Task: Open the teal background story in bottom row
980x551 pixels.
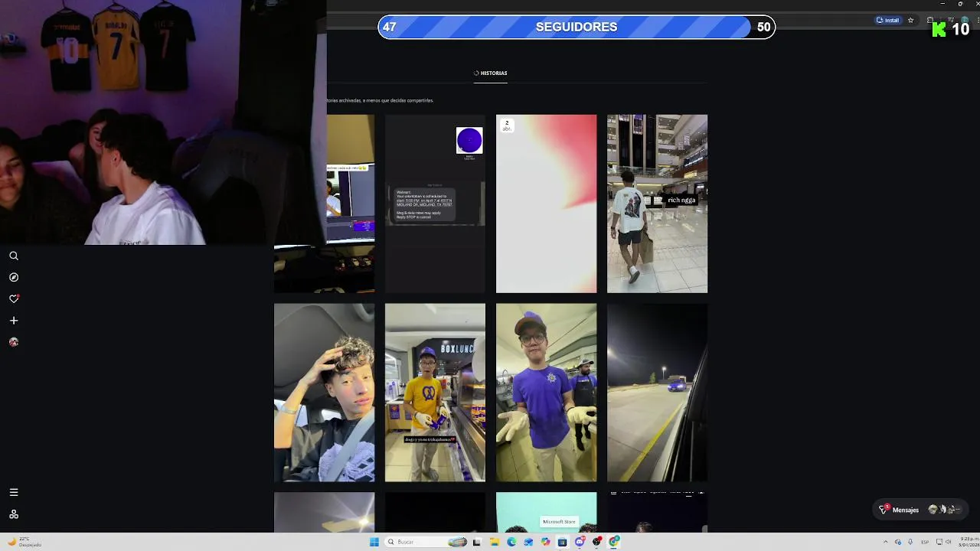Action: pos(546,512)
